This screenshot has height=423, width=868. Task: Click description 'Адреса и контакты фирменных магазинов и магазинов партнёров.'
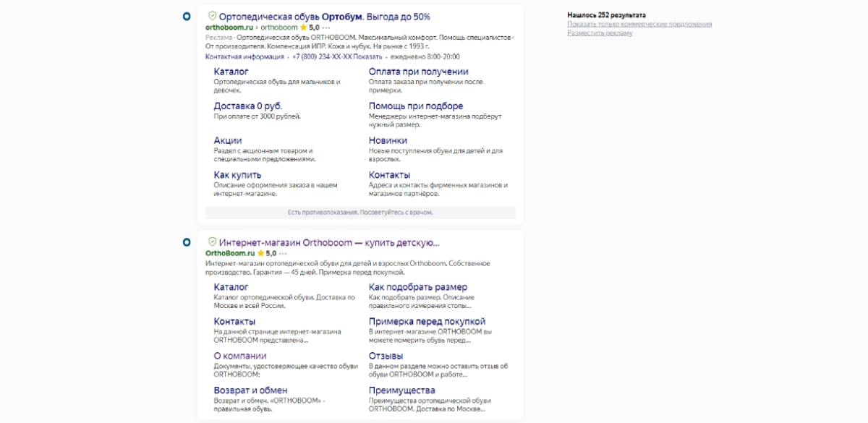tap(438, 189)
